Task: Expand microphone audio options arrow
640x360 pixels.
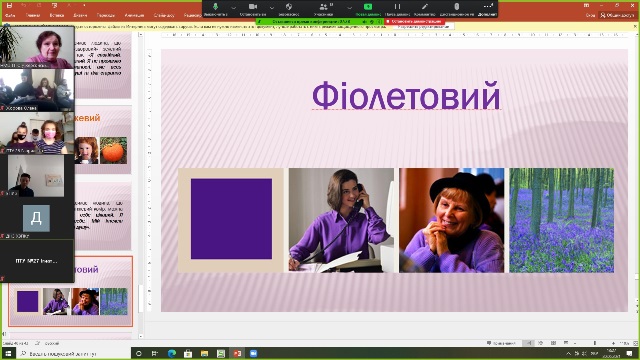Action: [x=233, y=7]
